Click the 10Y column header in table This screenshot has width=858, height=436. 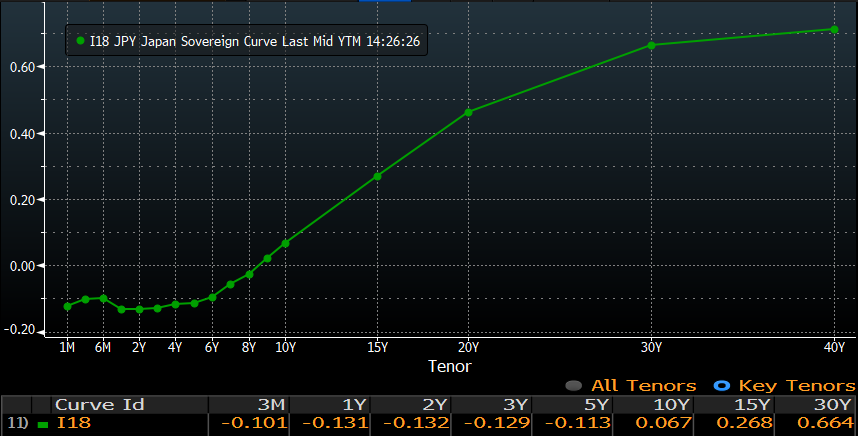672,405
